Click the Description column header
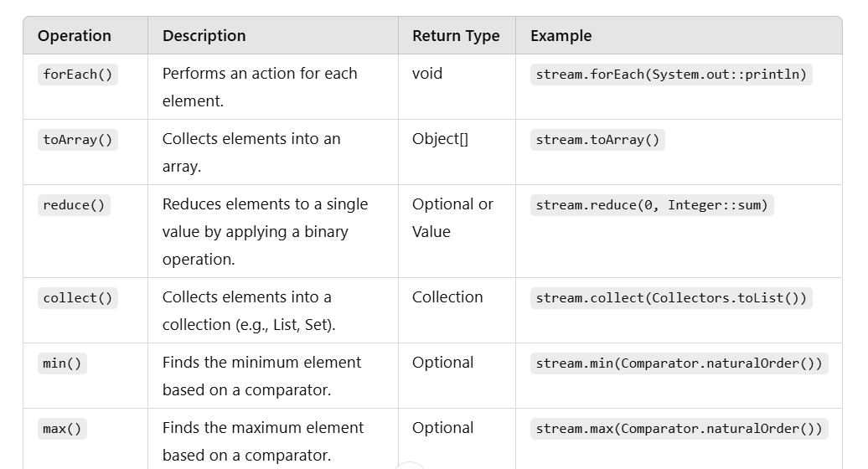 [x=204, y=36]
